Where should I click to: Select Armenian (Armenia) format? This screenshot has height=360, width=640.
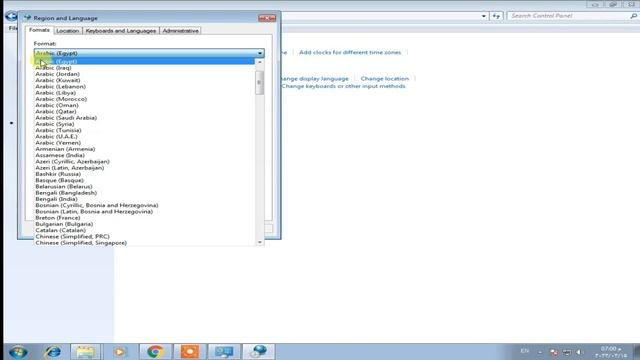tap(144, 149)
